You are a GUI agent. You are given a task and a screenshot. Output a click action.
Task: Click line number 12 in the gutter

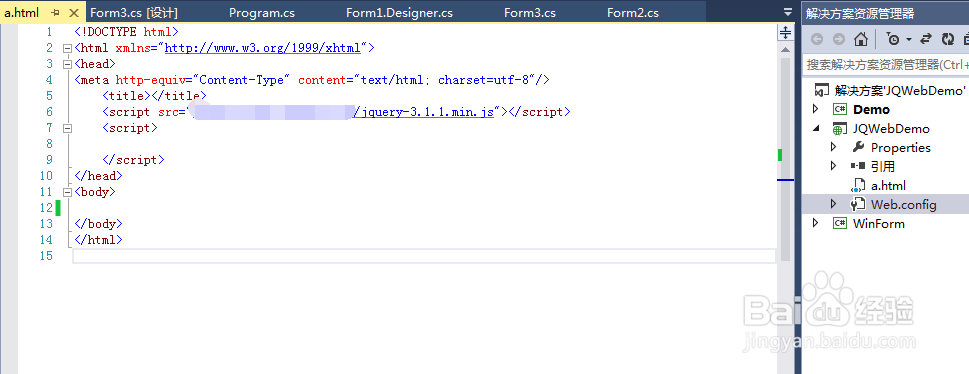click(45, 208)
